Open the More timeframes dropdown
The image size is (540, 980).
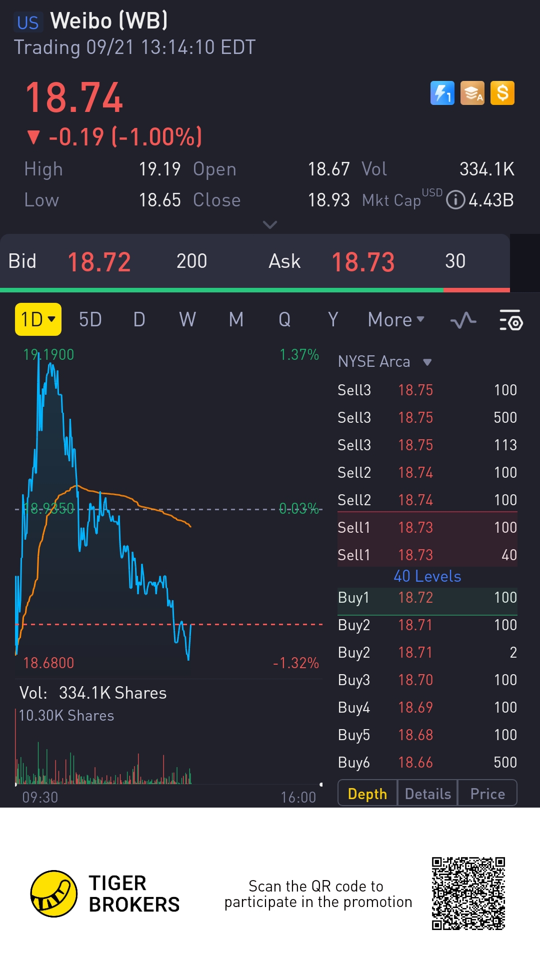coord(396,320)
